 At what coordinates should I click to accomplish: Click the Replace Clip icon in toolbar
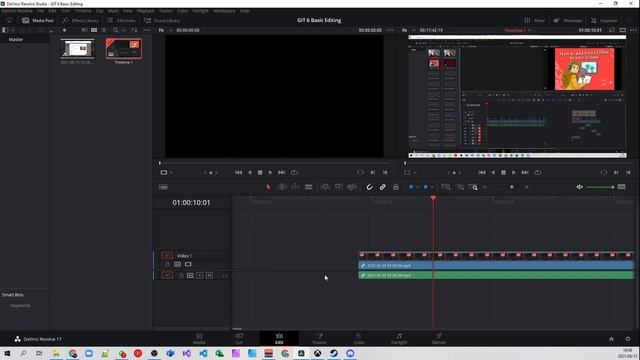(352, 187)
